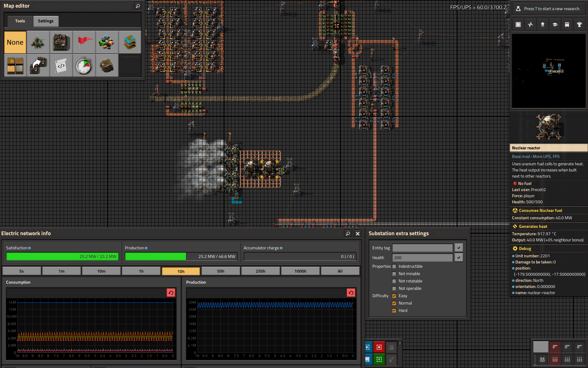The width and height of the screenshot is (588, 368).
Task: Select the entities assembling machine tool
Action: click(61, 42)
